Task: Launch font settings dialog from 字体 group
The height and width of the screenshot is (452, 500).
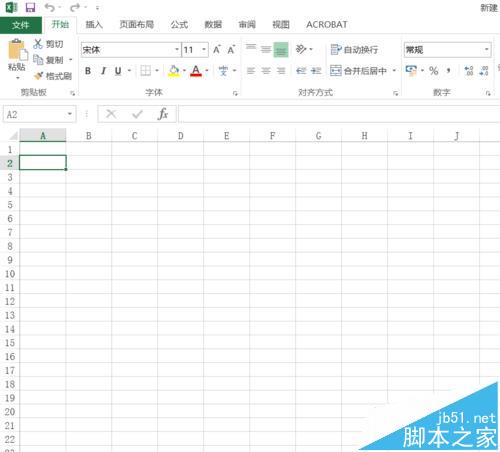Action: point(235,93)
